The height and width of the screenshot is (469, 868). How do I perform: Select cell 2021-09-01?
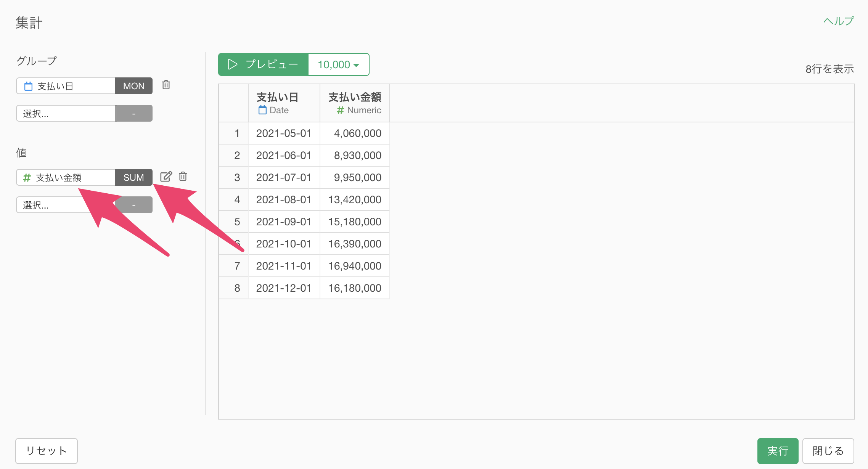pos(284,222)
